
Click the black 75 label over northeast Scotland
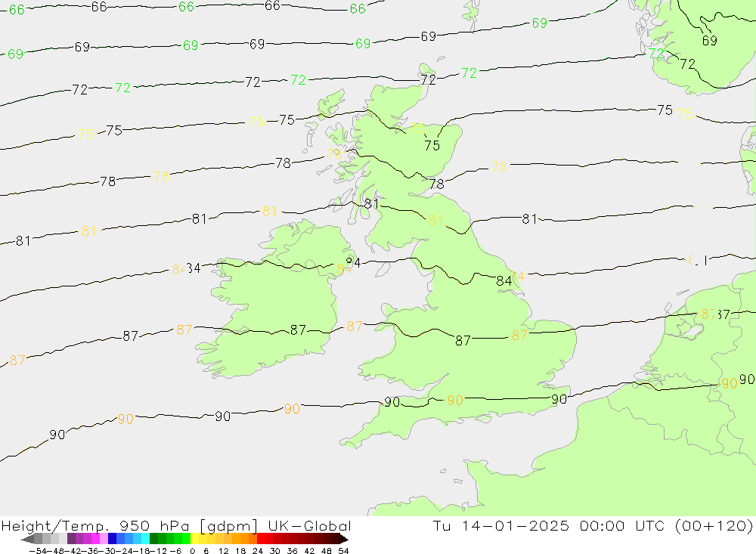point(432,145)
